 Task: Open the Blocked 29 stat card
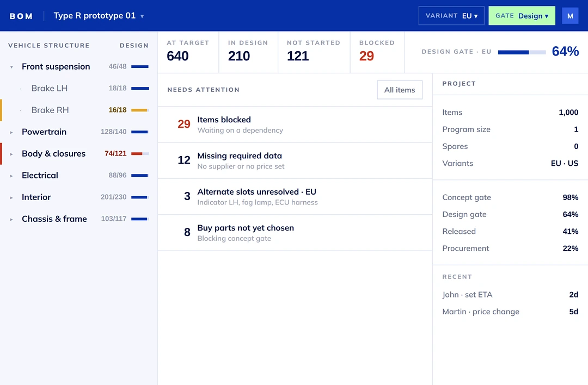[x=377, y=52]
